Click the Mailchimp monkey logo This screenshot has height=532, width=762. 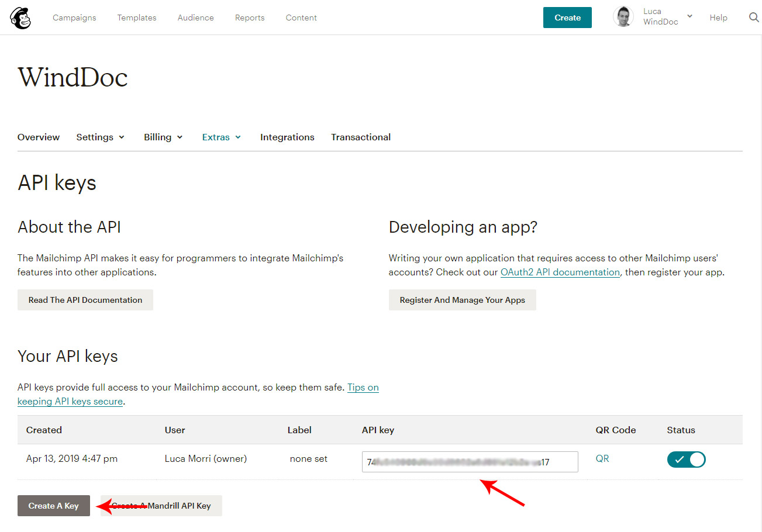20,18
